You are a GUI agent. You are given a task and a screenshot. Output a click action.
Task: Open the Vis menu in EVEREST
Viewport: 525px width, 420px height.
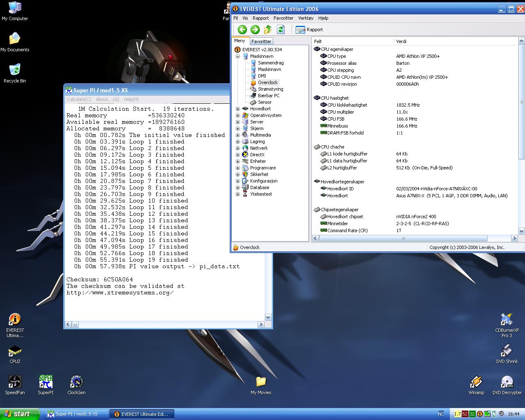tap(245, 18)
